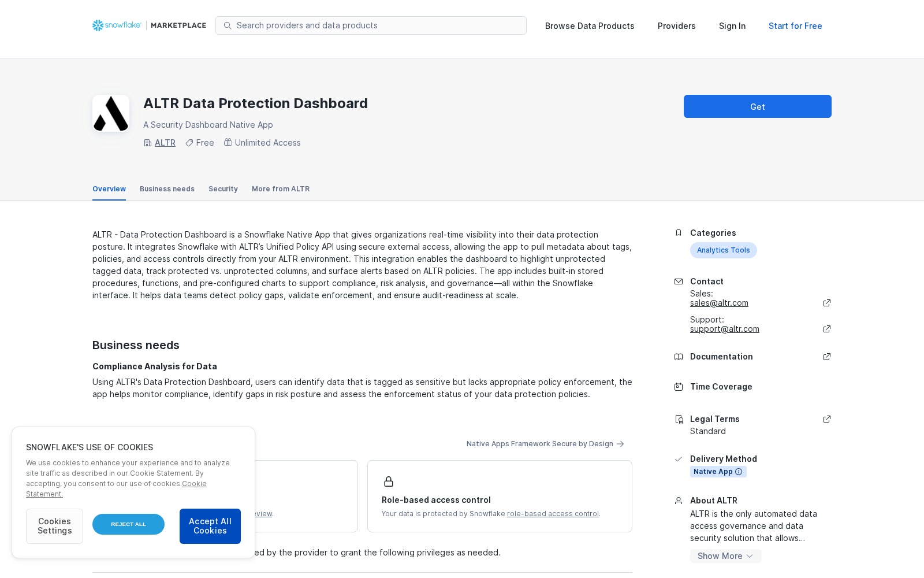Click the blue Get button
This screenshot has width=924, height=578.
(758, 106)
